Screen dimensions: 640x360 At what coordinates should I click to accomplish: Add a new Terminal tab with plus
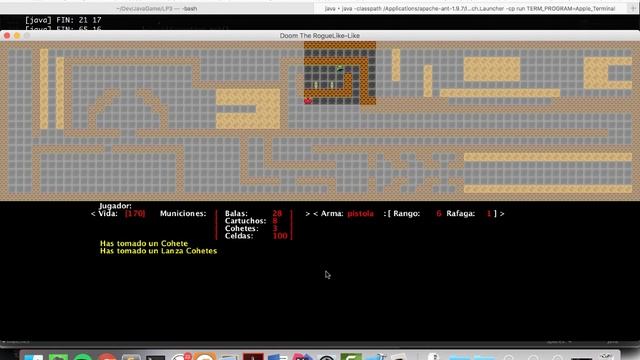click(x=633, y=9)
